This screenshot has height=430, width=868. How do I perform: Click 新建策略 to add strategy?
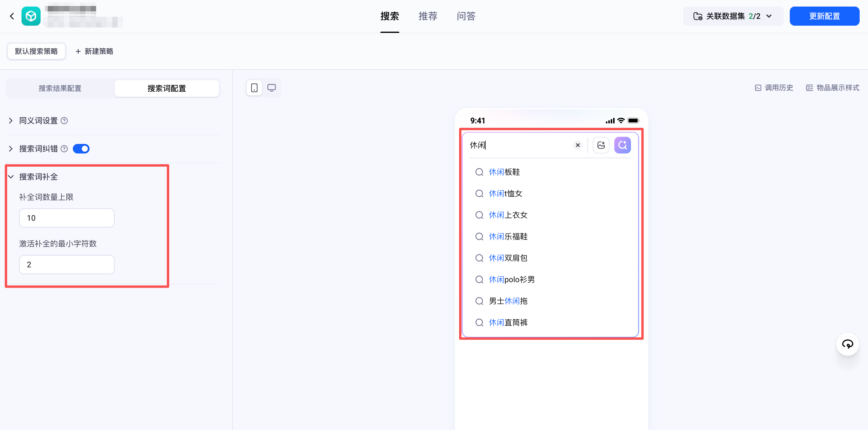[x=94, y=51]
